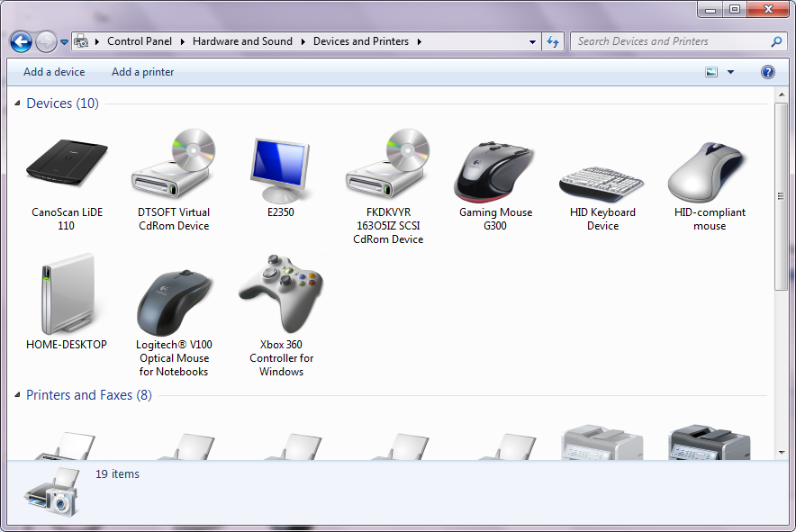Click the greyed Forward navigation arrow
Image resolution: width=796 pixels, height=532 pixels.
46,41
